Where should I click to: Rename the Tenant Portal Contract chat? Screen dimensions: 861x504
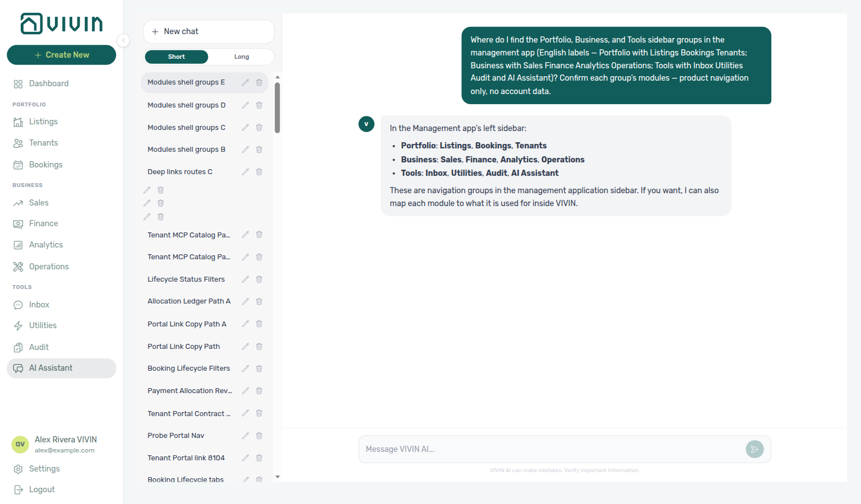(x=245, y=413)
